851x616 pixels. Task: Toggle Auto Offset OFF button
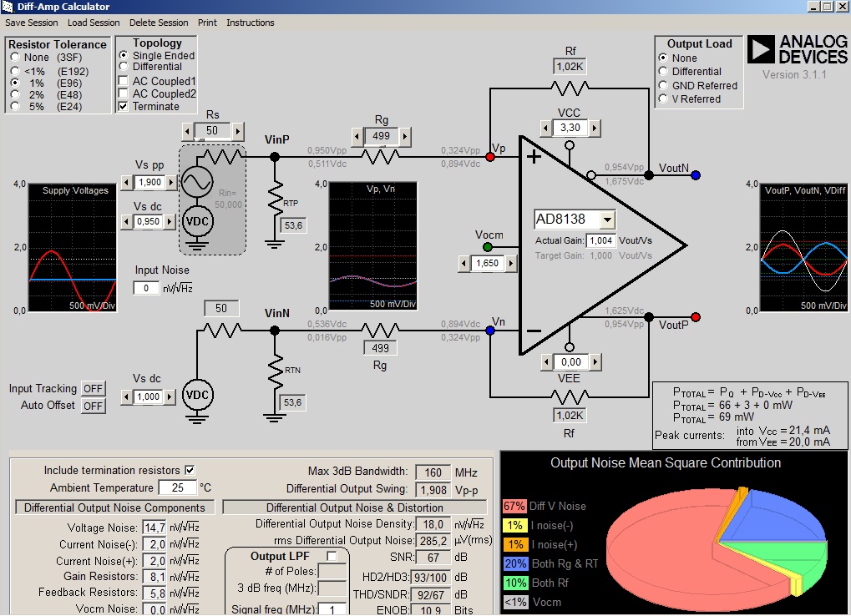94,406
